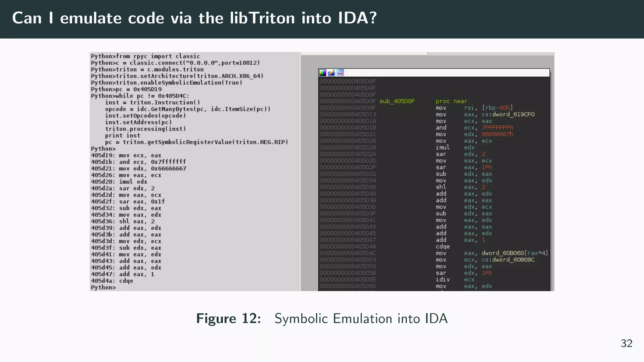Click the getSymbolicRegisterValue line
This screenshot has width=644, height=362.
click(x=197, y=142)
